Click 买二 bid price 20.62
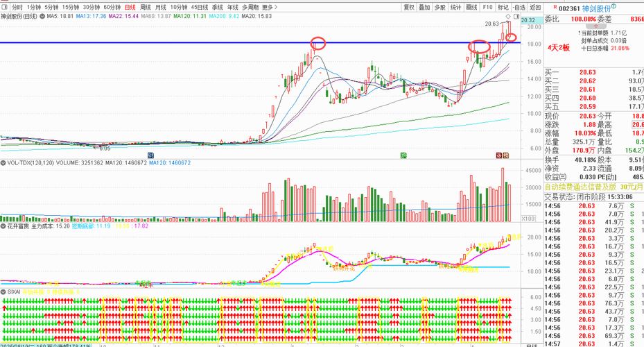This screenshot has width=644, height=347. [x=587, y=81]
